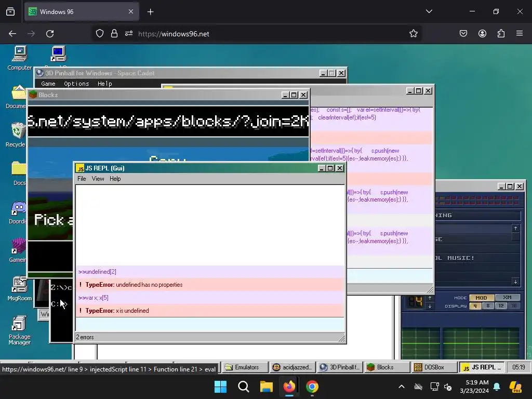Open the Game menu in 3D Pinball
The height and width of the screenshot is (399, 532).
coord(48,84)
